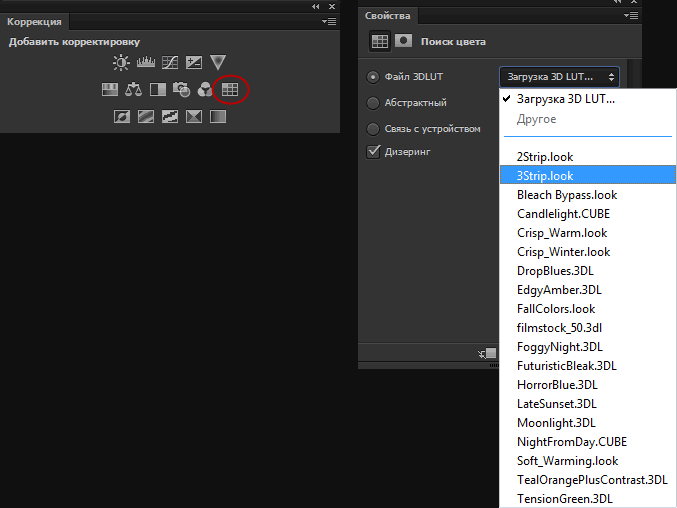
Task: Clip adjustment to layer icon
Action: click(x=487, y=354)
